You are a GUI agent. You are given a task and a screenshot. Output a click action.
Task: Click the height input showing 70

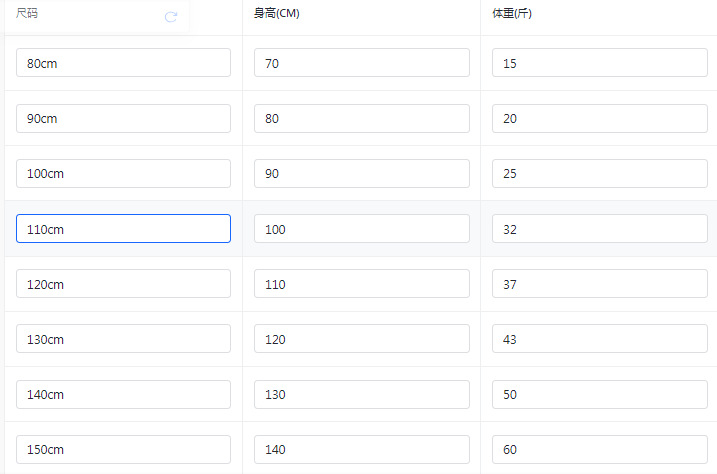361,63
